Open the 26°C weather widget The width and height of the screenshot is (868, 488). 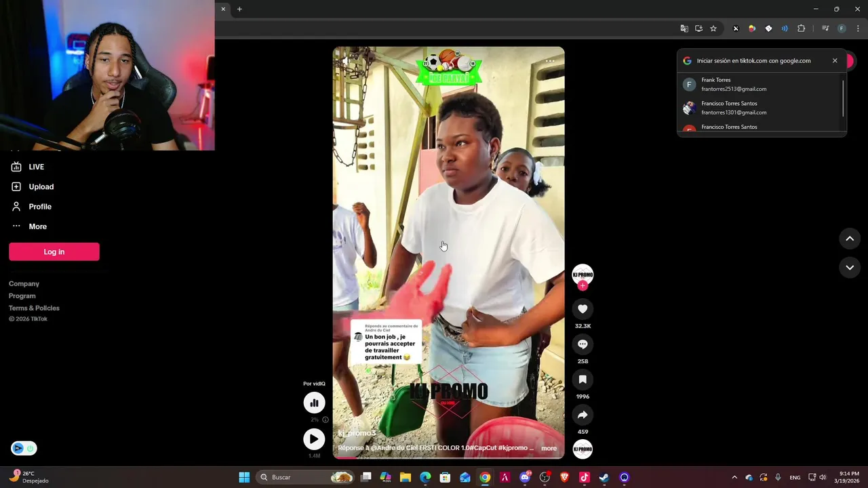point(28,477)
